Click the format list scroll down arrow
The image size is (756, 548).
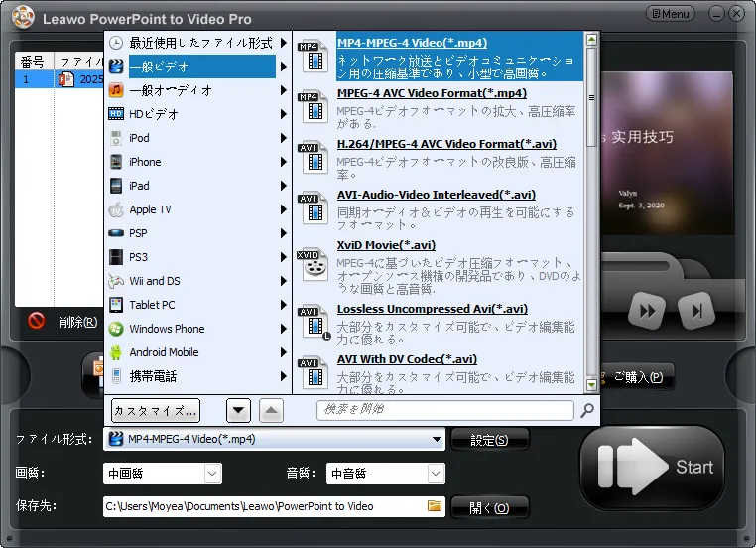(x=591, y=384)
